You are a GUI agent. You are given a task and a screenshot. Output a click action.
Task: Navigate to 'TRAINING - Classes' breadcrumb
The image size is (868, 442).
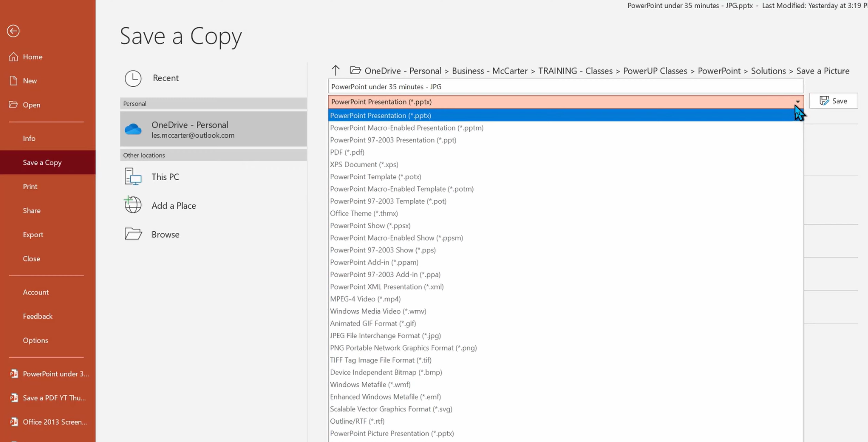[x=575, y=71]
